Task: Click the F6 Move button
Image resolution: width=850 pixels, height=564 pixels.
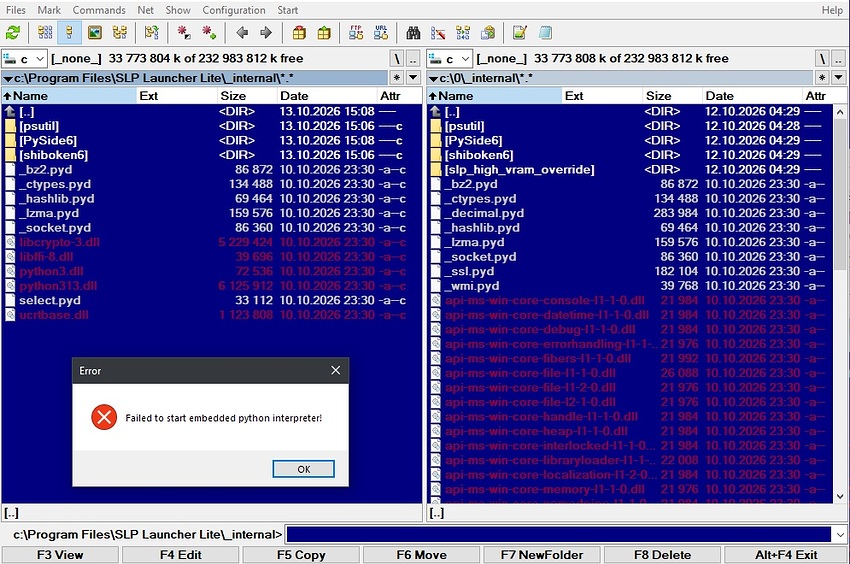Action: (x=422, y=555)
